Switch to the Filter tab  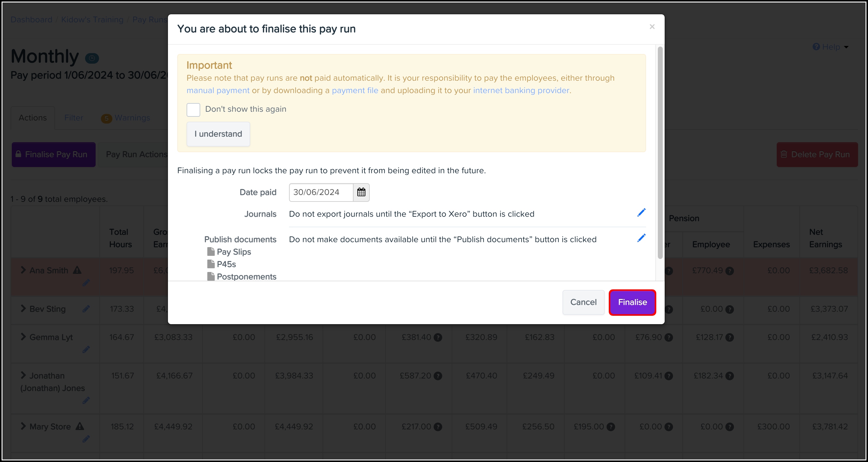[74, 118]
